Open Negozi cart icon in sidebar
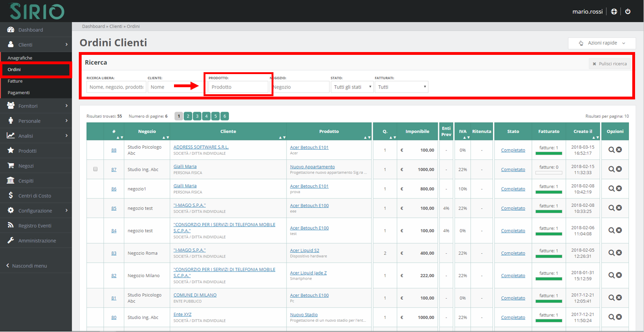 pos(10,166)
